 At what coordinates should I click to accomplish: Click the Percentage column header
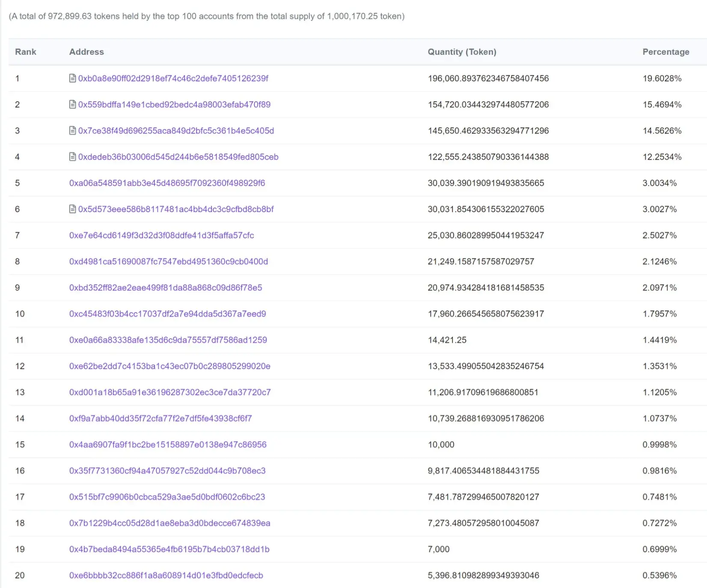pyautogui.click(x=666, y=52)
